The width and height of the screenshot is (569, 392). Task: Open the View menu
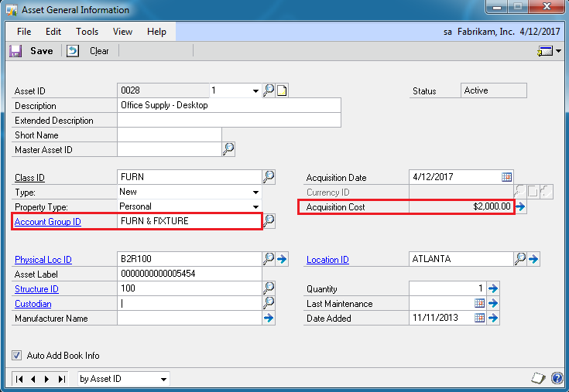click(122, 32)
